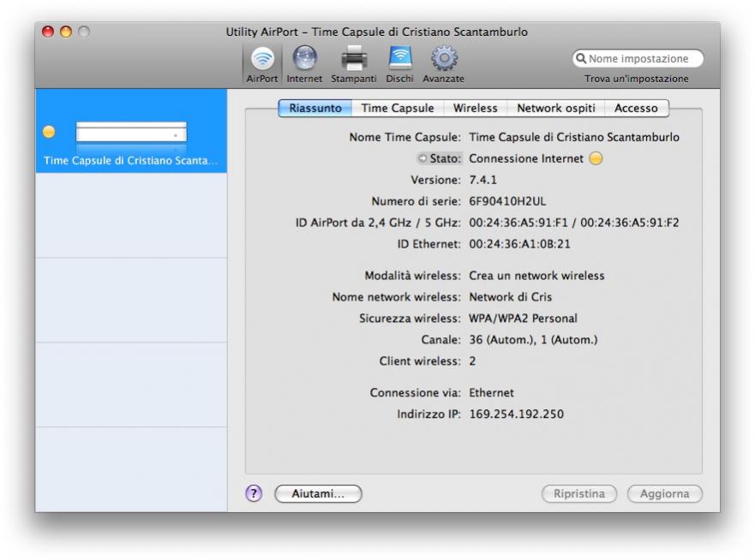Viewport: 755px width, 560px height.
Task: Click the WPA/WPA2 Personal security value
Action: 523,319
